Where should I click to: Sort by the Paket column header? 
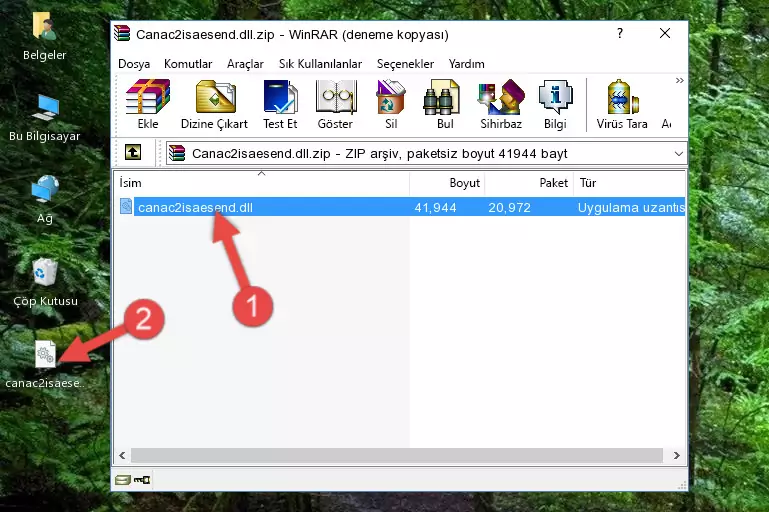[x=529, y=183]
